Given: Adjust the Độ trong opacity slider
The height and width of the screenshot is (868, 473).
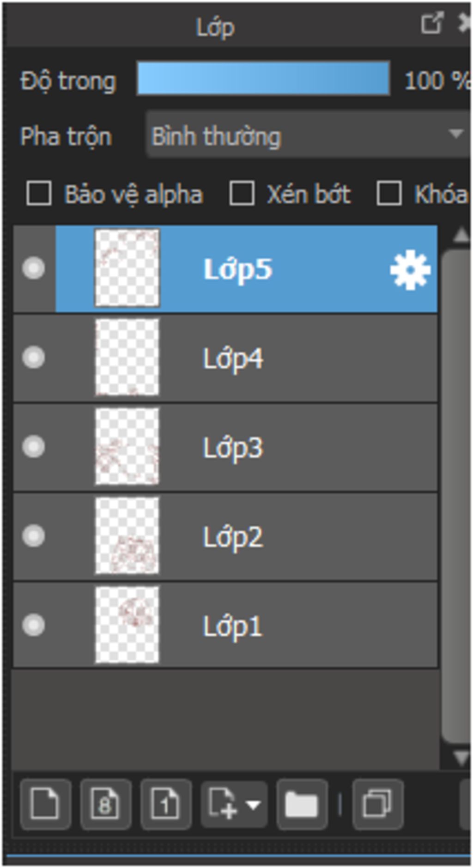Looking at the screenshot, I should (263, 79).
